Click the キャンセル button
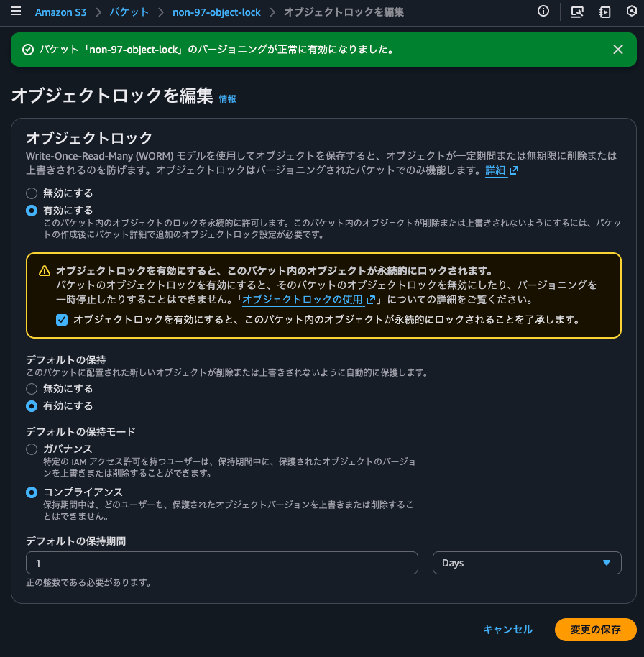 click(507, 630)
